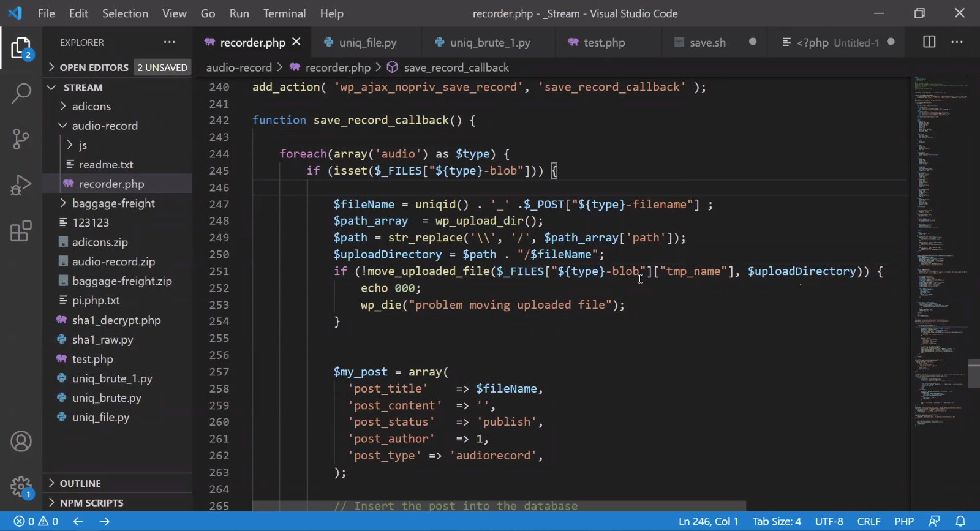Open sha1_raw.py file
Screen dimensions: 980x531
(118, 340)
